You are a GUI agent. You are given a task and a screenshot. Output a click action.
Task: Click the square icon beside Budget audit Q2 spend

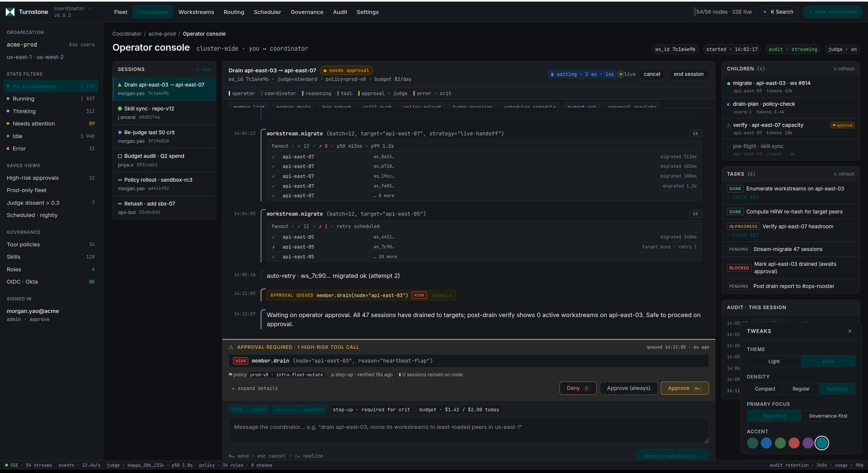[x=120, y=156]
